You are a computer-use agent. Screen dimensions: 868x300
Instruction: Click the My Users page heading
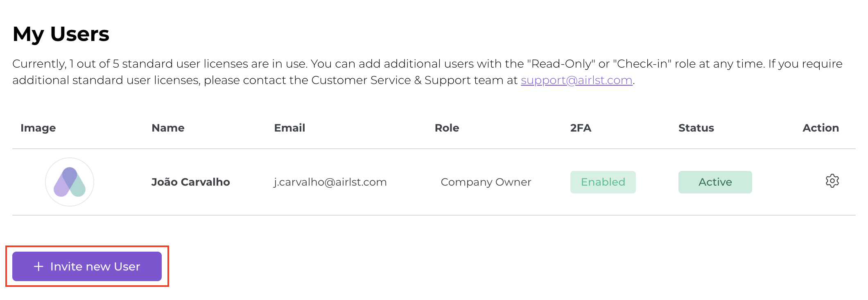point(61,34)
